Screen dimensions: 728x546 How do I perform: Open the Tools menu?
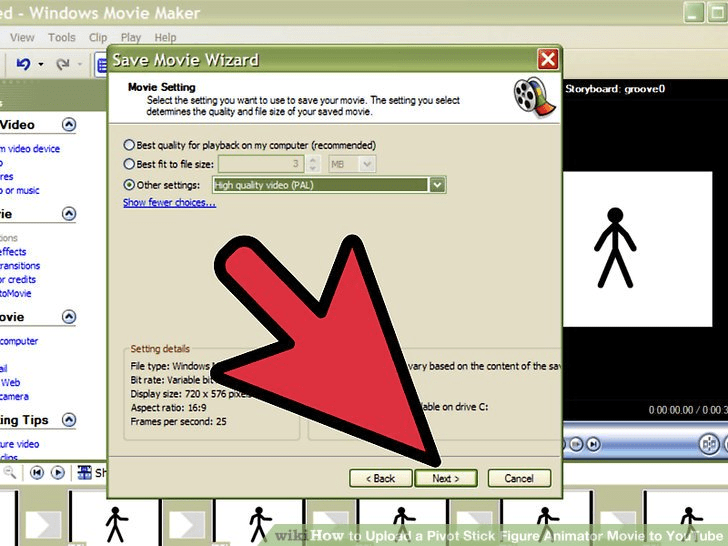62,38
